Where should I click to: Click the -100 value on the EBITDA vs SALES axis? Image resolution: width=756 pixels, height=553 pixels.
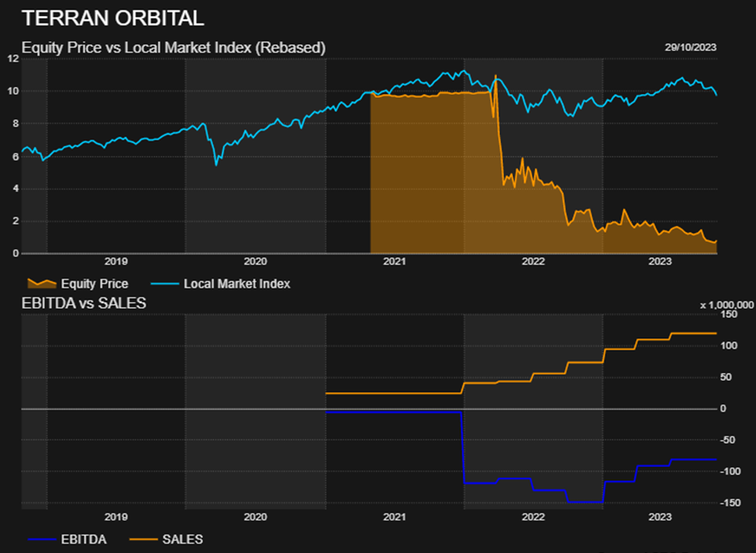pos(730,471)
